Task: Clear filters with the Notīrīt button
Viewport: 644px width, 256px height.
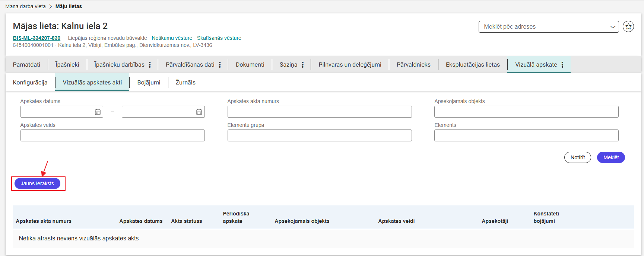Action: [x=577, y=157]
